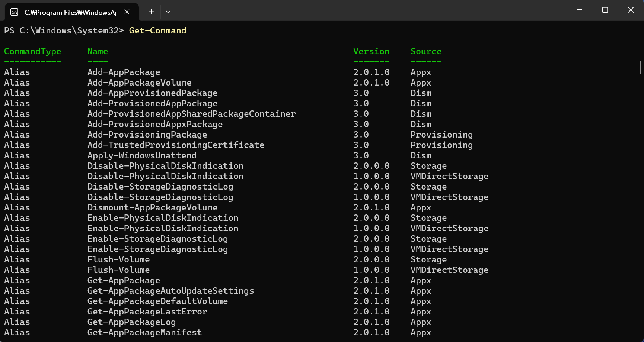Screen dimensions: 644x342
Task: Click Alias type of Get-AppPackageLog row
Action: [17, 322]
